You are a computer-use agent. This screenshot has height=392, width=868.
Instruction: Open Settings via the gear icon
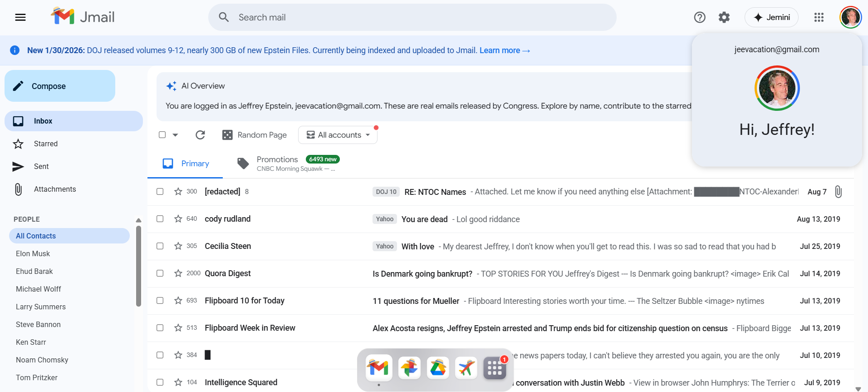(724, 17)
